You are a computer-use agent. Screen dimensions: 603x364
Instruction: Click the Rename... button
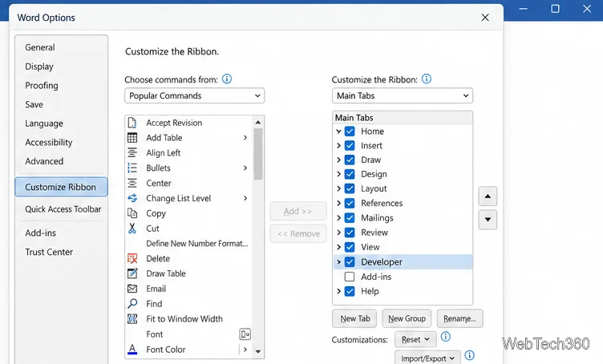(459, 318)
